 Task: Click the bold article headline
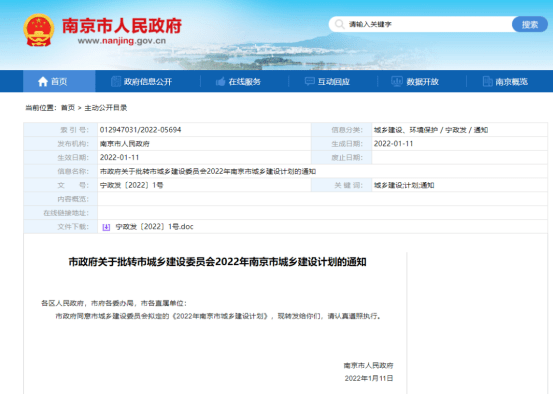217,262
